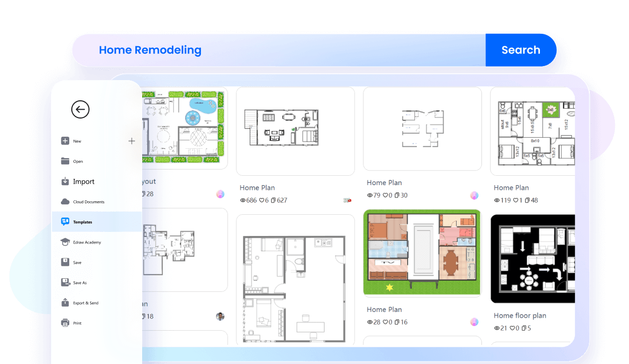The height and width of the screenshot is (364, 629).
Task: Open Cloud Documents via its cloud icon
Action: 65,202
